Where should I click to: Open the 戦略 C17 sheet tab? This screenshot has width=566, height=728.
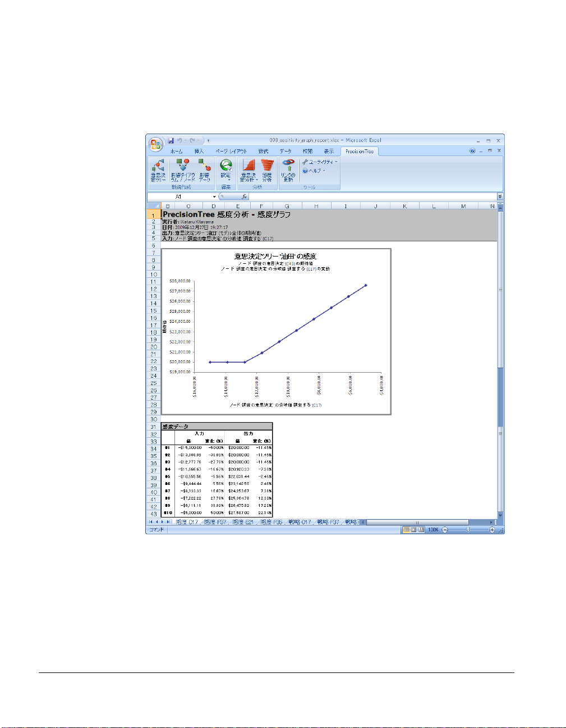[300, 522]
